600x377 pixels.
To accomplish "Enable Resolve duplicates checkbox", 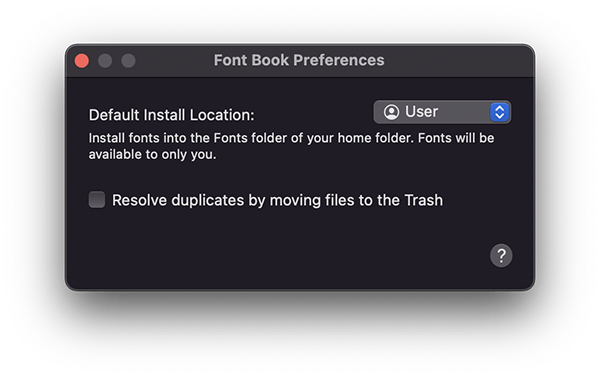I will click(x=97, y=200).
